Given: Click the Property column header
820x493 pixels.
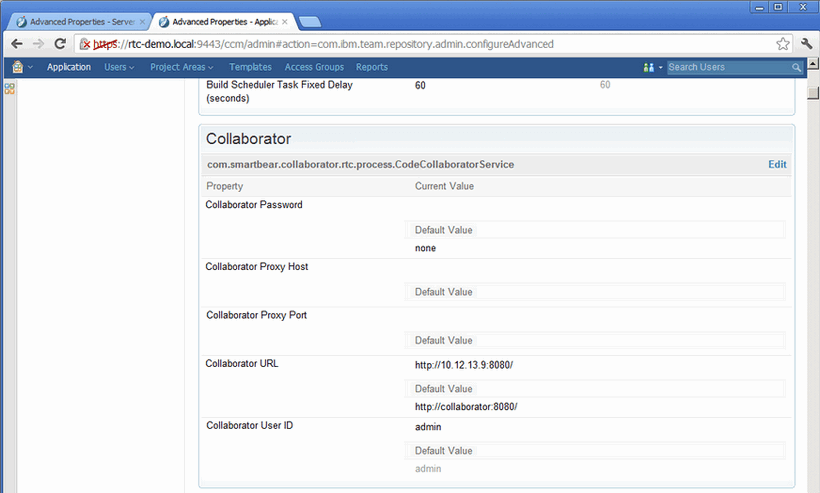Looking at the screenshot, I should point(224,186).
